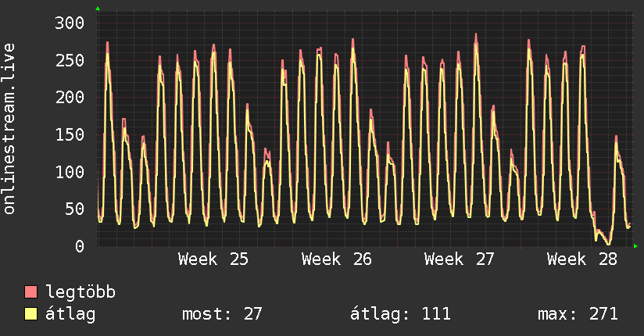Click the Week 27 axis label
Screen dimensions: 644x336
tap(460, 259)
